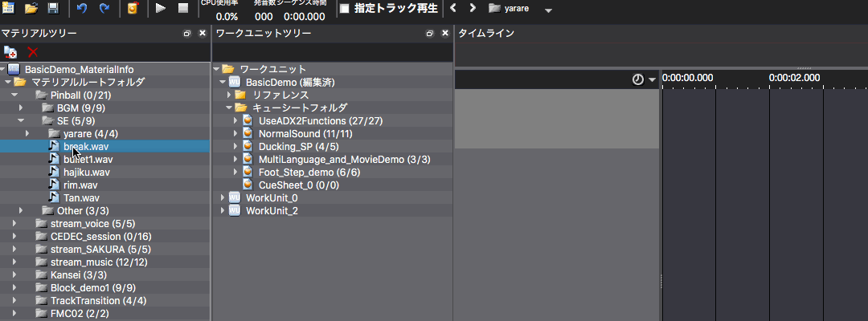
Task: Enable the 指定トラック再生 checkbox
Action: 345,9
